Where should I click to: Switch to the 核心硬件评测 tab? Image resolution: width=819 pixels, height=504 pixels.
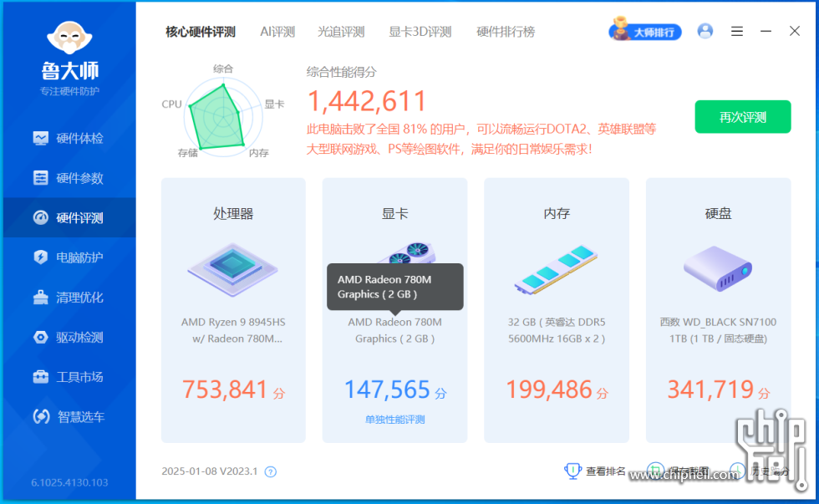click(x=201, y=32)
